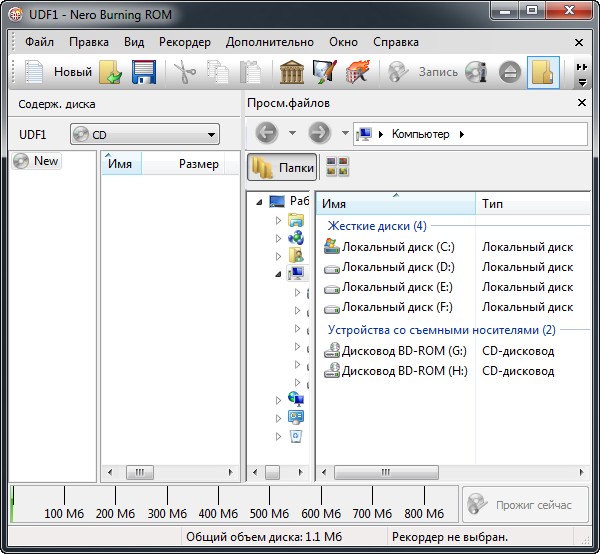Viewport: 600px width, 554px height.
Task: Click the Open compilation folder icon
Action: [110, 72]
